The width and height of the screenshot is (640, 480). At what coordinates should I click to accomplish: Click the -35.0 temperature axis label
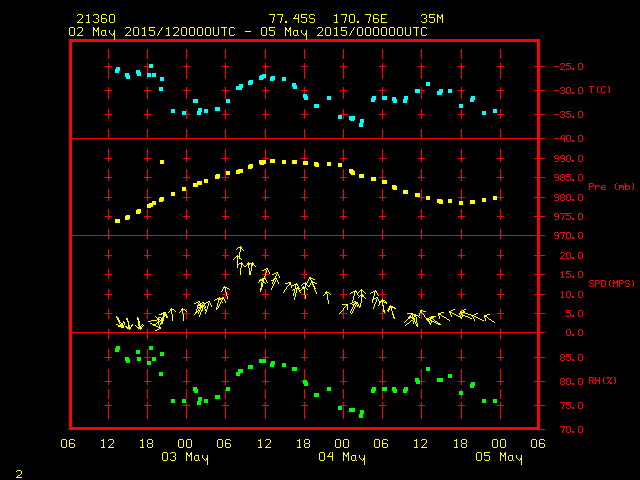[568, 115]
